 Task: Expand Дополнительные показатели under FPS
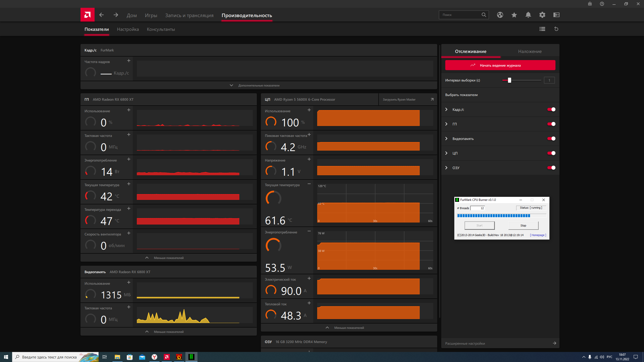click(x=259, y=85)
